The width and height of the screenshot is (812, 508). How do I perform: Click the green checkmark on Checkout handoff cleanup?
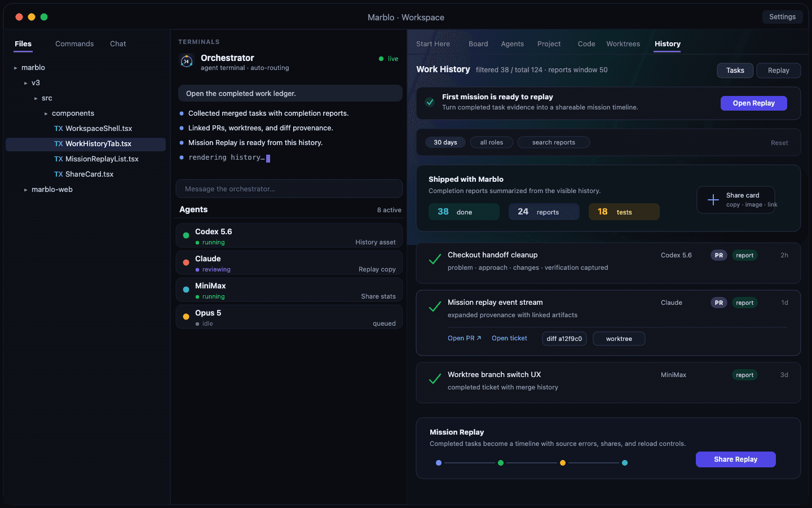tap(435, 260)
